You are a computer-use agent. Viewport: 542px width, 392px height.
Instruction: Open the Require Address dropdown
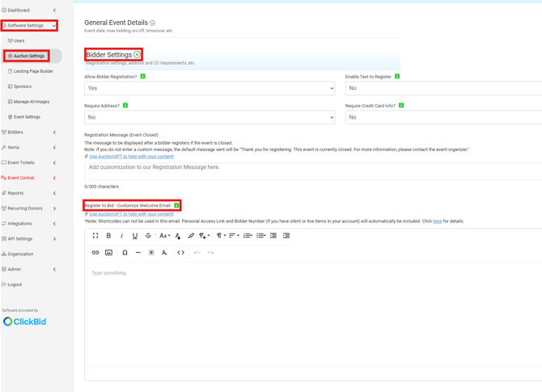pyautogui.click(x=209, y=117)
